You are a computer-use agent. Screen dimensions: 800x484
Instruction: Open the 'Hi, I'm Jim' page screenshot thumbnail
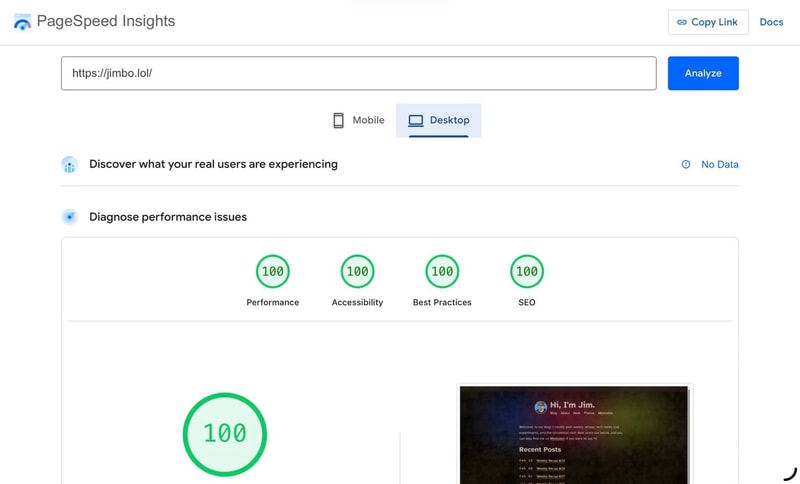click(574, 434)
